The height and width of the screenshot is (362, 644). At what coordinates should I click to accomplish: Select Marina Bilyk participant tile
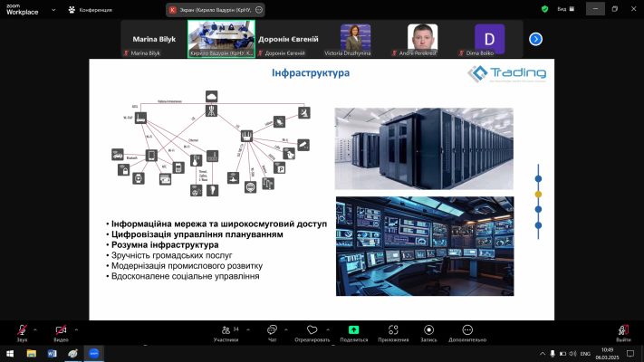coord(154,40)
